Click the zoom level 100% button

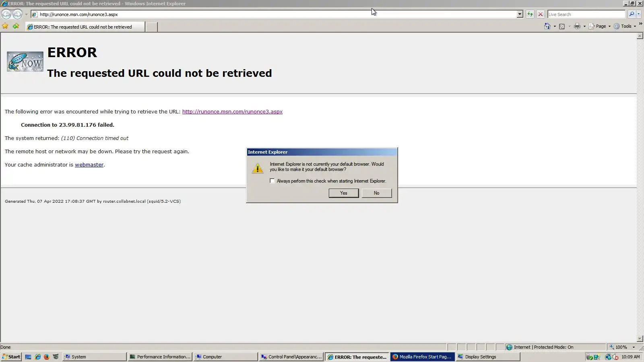[618, 347]
